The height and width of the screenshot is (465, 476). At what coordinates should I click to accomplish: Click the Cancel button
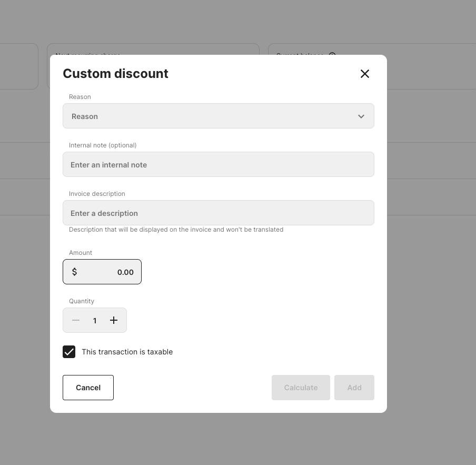point(88,388)
